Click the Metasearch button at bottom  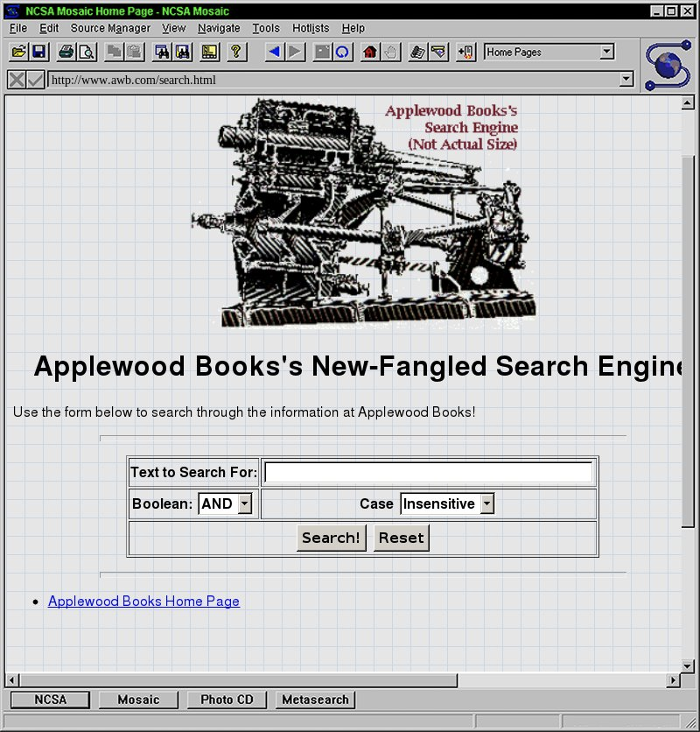pyautogui.click(x=315, y=700)
